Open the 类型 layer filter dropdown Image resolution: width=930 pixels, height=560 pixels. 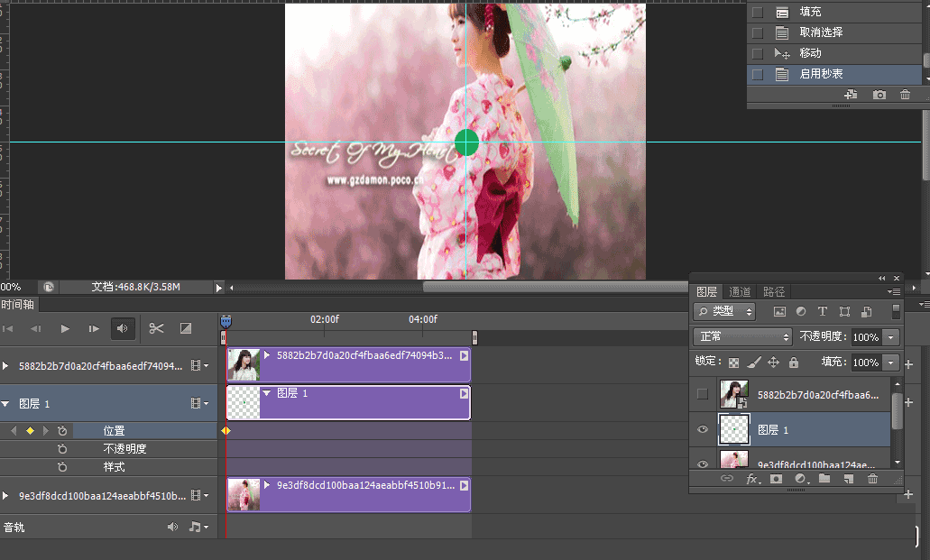pos(724,311)
